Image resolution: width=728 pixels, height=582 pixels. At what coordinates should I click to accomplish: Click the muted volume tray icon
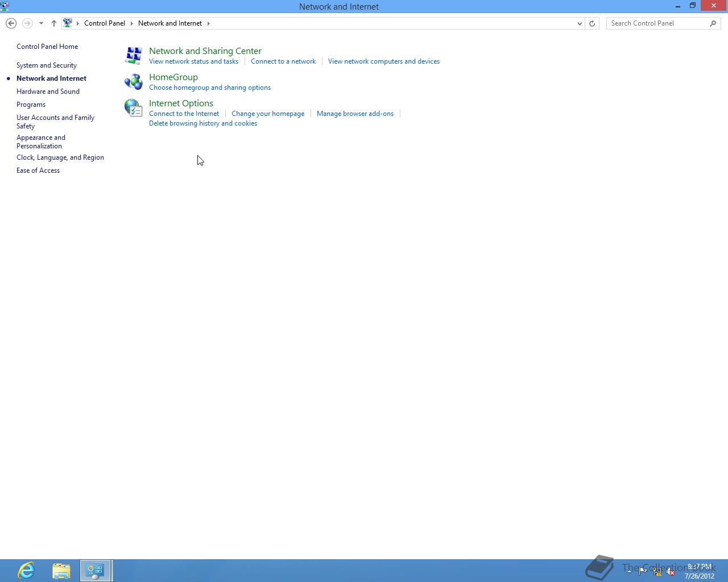point(671,572)
